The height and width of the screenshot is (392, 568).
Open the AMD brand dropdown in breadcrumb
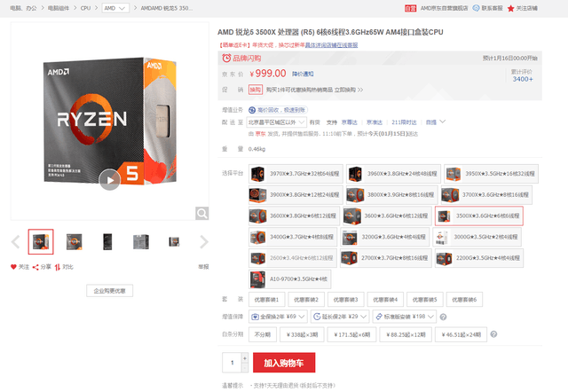tap(115, 8)
